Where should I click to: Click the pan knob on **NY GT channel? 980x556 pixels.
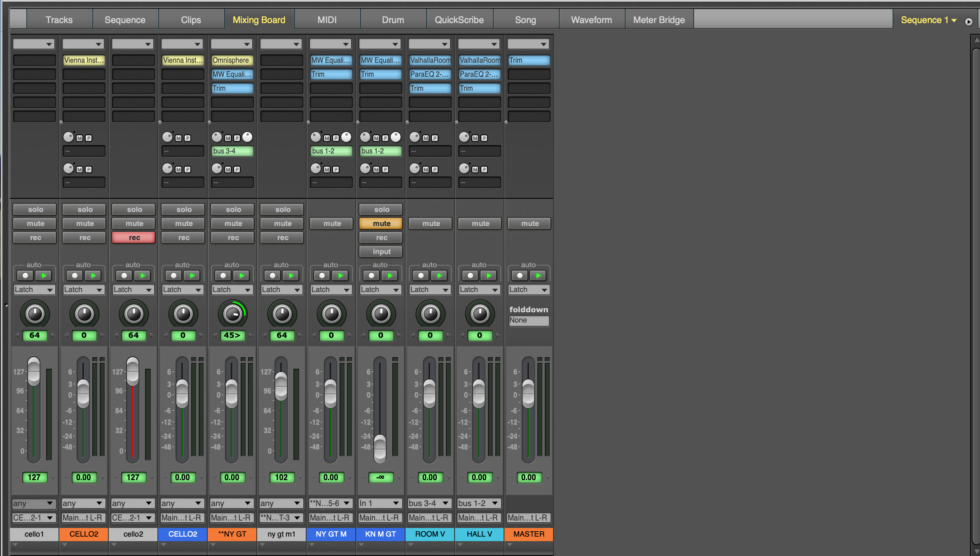coord(233,313)
